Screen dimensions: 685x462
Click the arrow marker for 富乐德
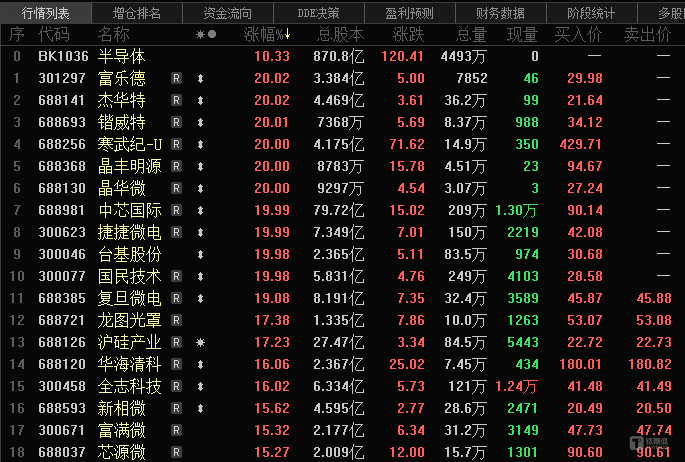pyautogui.click(x=201, y=79)
